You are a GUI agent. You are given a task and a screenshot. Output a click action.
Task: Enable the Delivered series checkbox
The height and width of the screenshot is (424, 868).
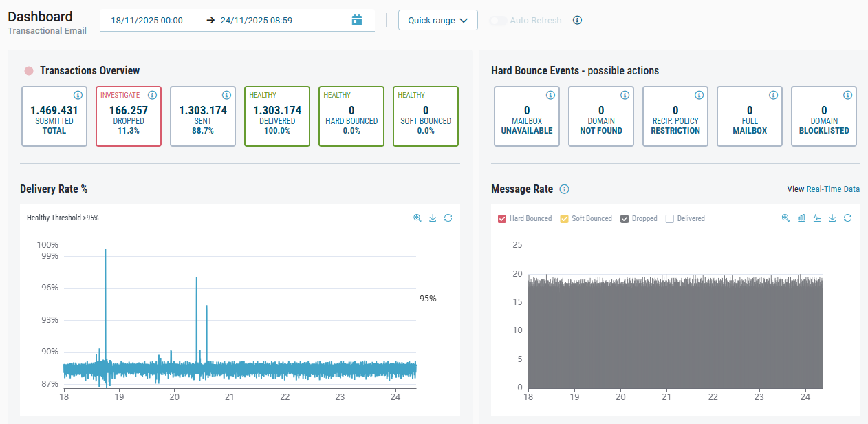click(671, 219)
